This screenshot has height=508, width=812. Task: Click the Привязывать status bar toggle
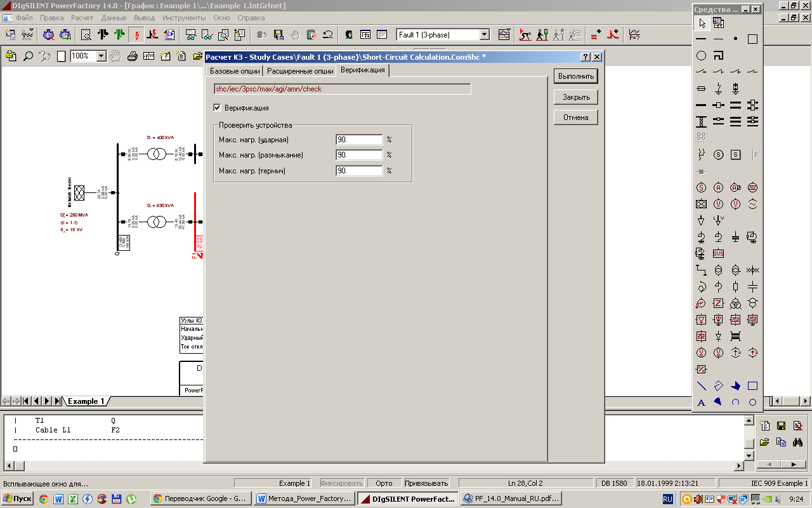(426, 483)
